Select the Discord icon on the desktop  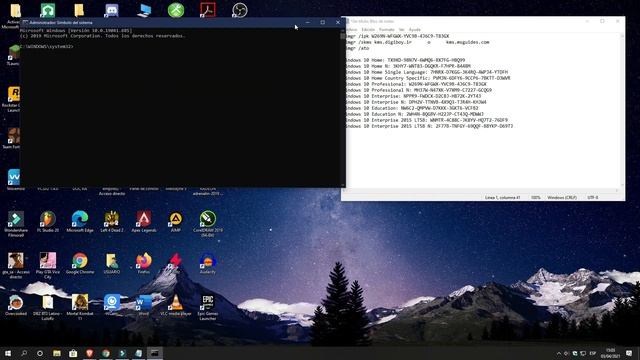pos(111,10)
